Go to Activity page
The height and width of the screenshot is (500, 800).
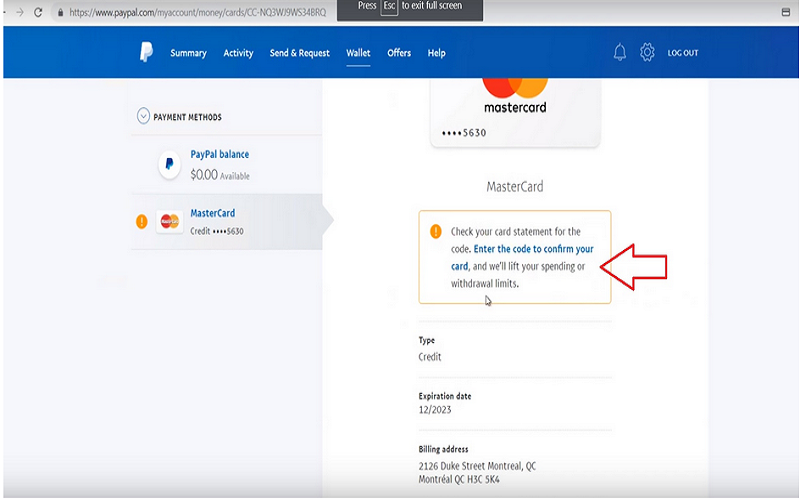(238, 53)
